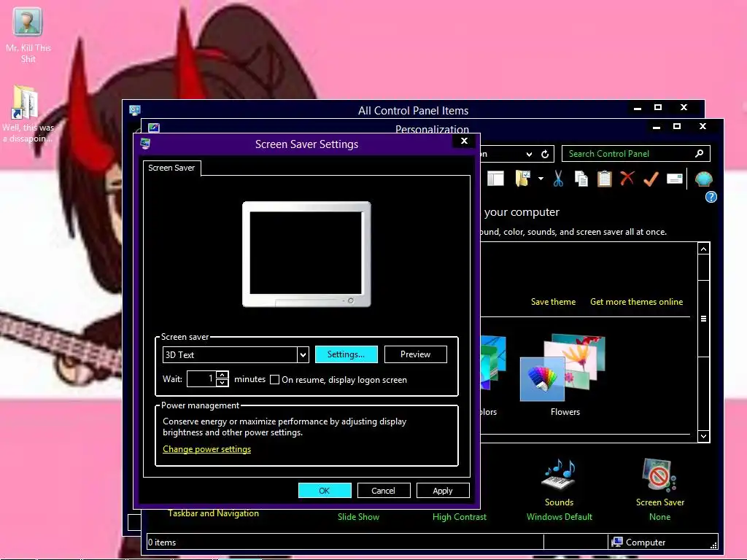Select the partially hidden colors theme thumbnail
747x560 pixels.
[493, 363]
